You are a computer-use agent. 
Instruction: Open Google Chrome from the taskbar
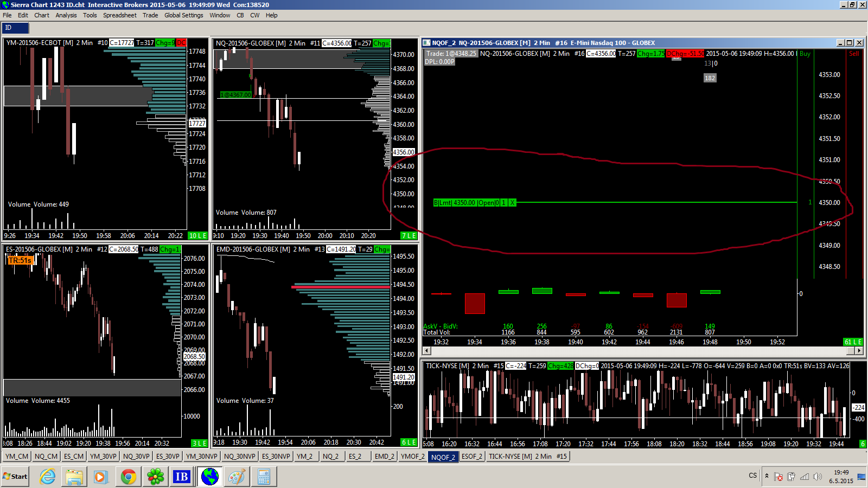pos(129,477)
